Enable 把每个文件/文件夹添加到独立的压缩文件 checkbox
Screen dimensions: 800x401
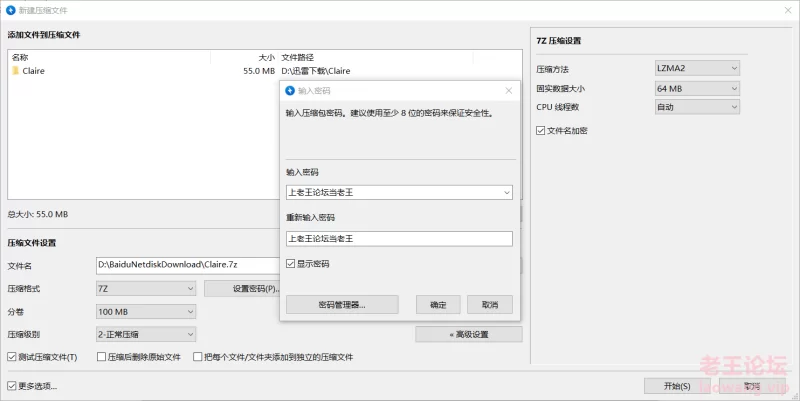(x=197, y=357)
